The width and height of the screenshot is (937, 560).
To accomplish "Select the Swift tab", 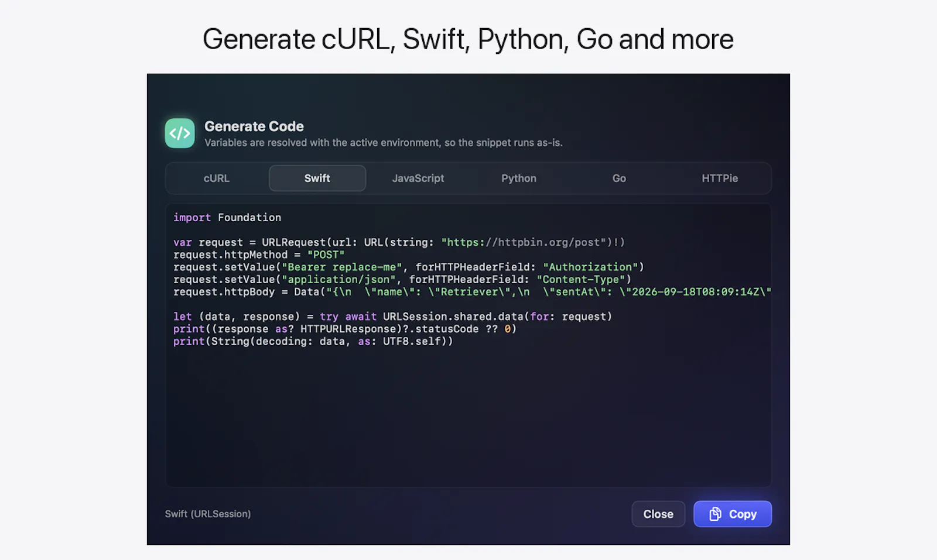I will click(x=317, y=178).
